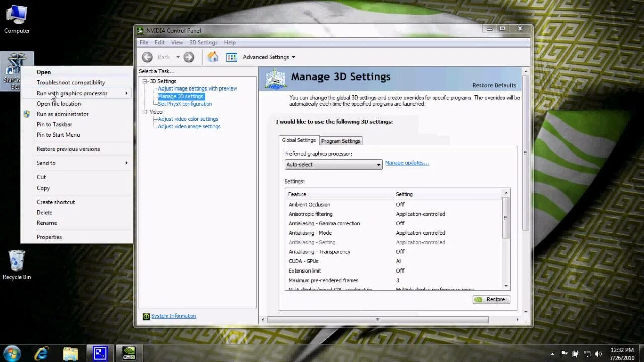Choose Restore previous versions
The height and width of the screenshot is (362, 644).
(76, 149)
